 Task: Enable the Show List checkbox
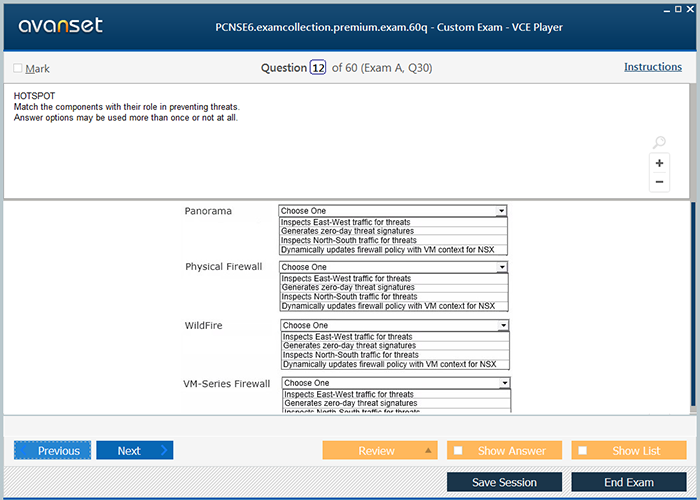(583, 451)
